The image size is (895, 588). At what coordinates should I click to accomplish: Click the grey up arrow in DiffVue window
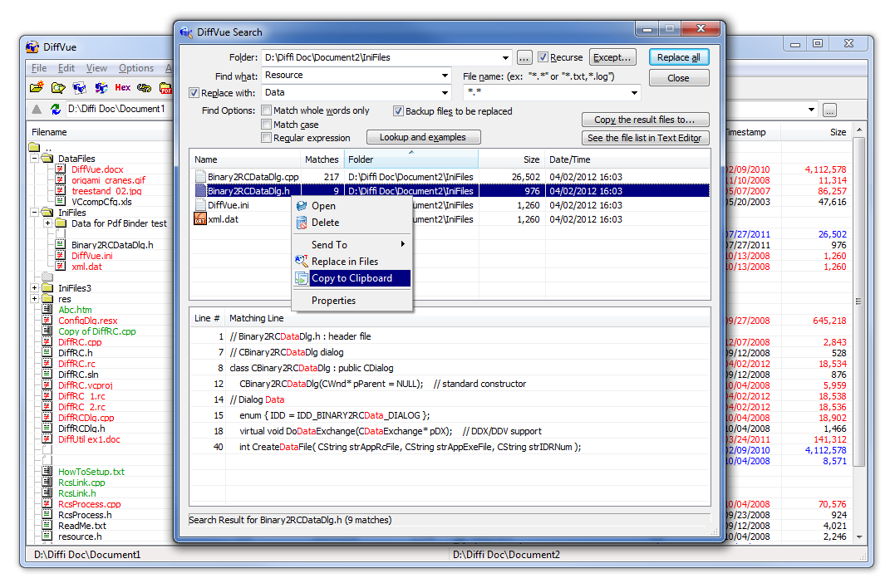coord(37,109)
